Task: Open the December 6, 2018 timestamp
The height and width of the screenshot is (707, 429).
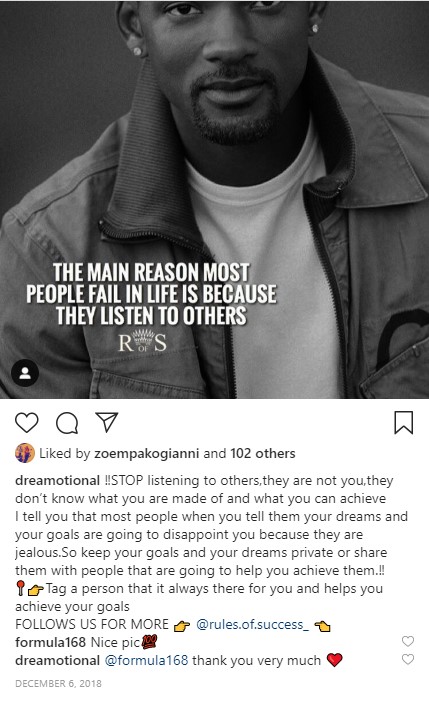Action: (58, 684)
